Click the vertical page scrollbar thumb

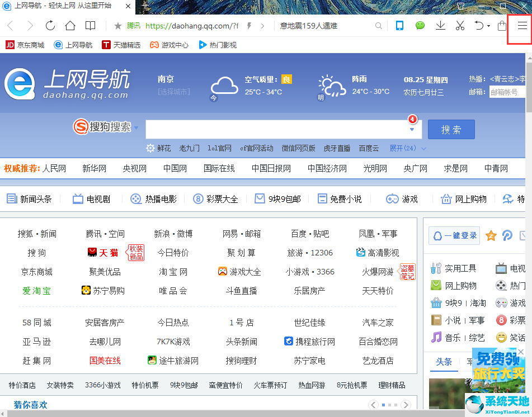(529, 87)
